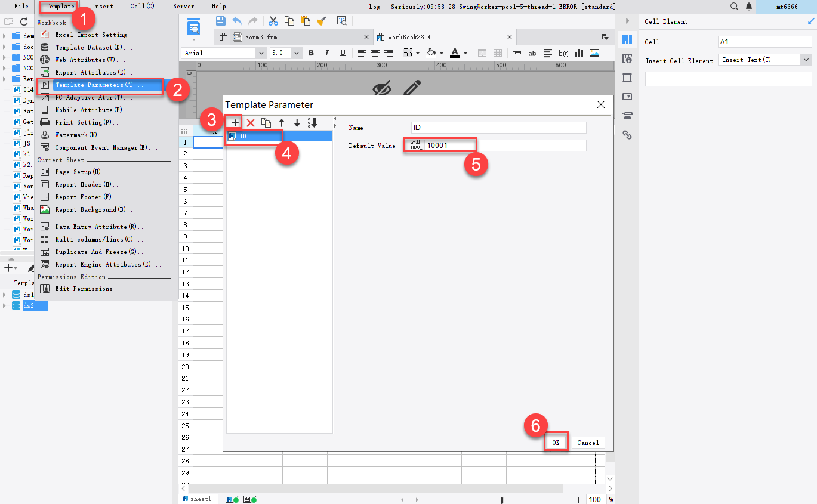This screenshot has height=504, width=817.
Task: Move the parameter down with the down arrow
Action: [297, 122]
